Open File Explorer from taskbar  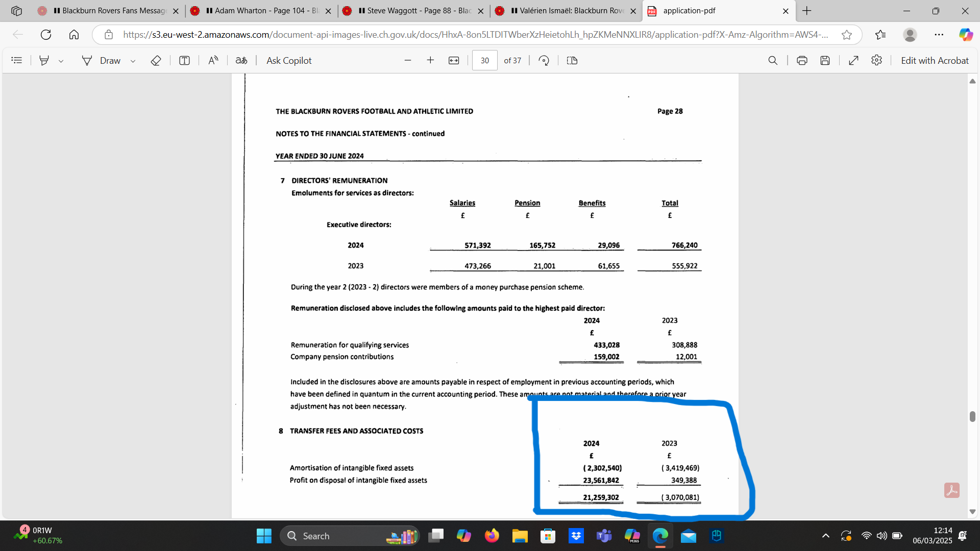[520, 536]
